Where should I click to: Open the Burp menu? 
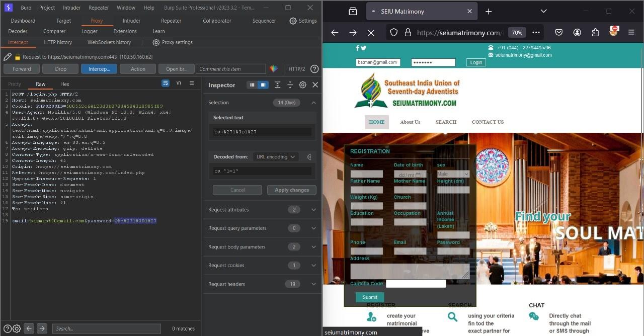pos(26,8)
